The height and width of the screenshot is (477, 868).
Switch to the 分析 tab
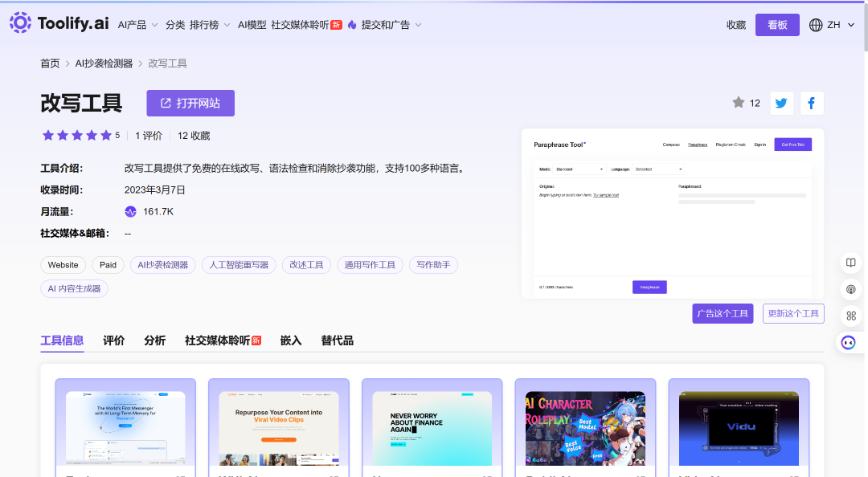click(154, 340)
